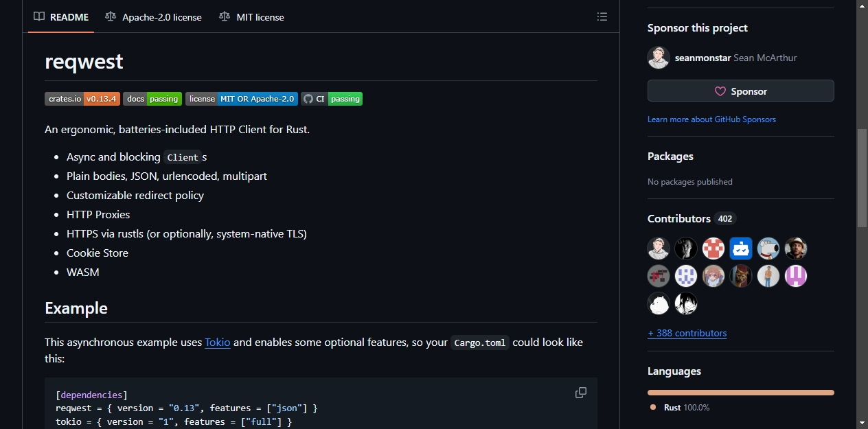868x429 pixels.
Task: Click the 'Sean McArthur' name text
Action: pos(765,58)
